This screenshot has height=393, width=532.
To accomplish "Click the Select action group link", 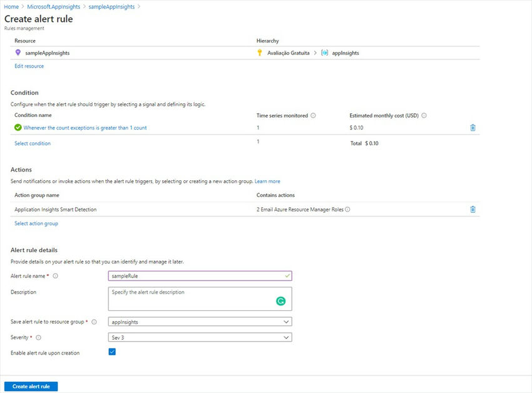I will click(36, 223).
